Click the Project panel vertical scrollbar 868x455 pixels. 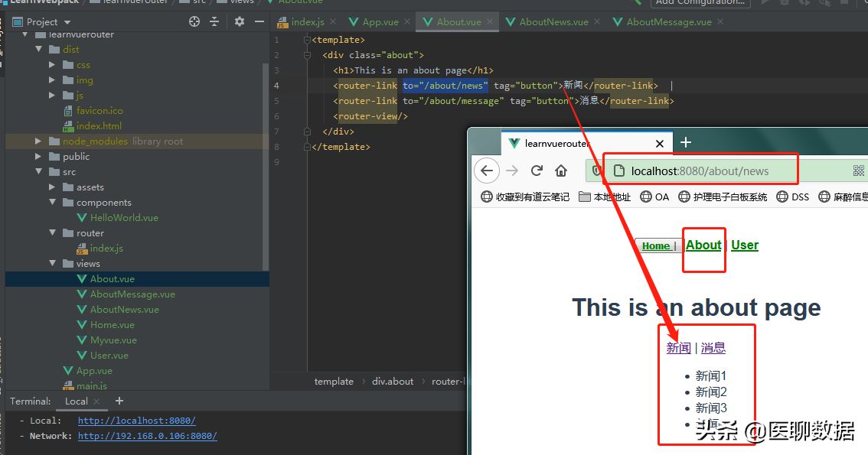[x=266, y=166]
